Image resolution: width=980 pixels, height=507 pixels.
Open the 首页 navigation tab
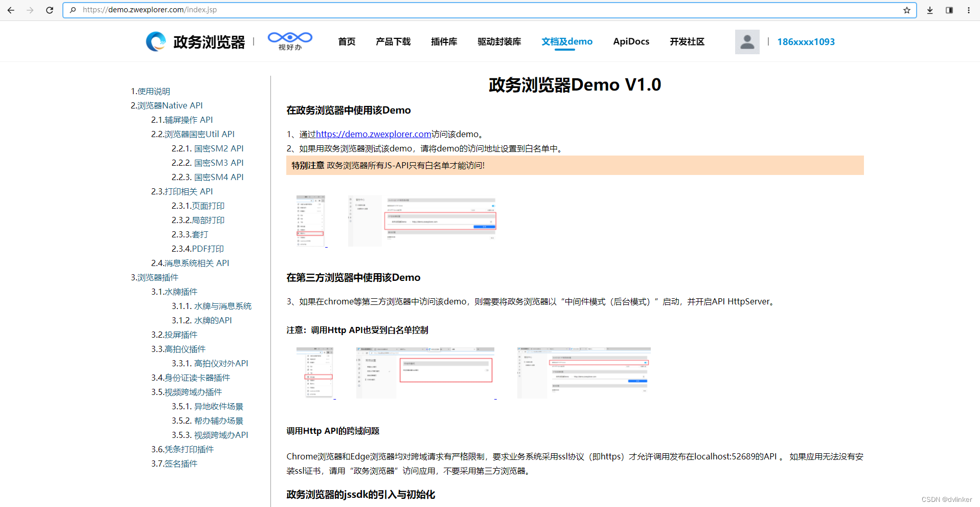[x=347, y=41]
